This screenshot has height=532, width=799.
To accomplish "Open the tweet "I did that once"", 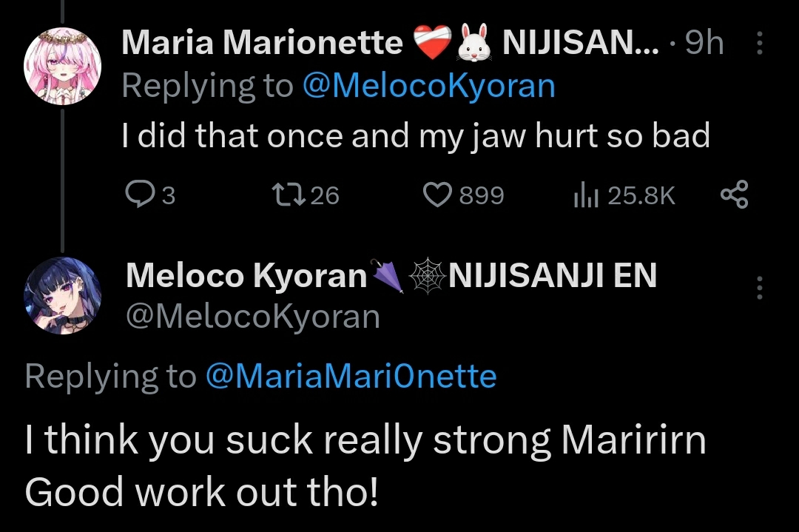I will click(415, 135).
